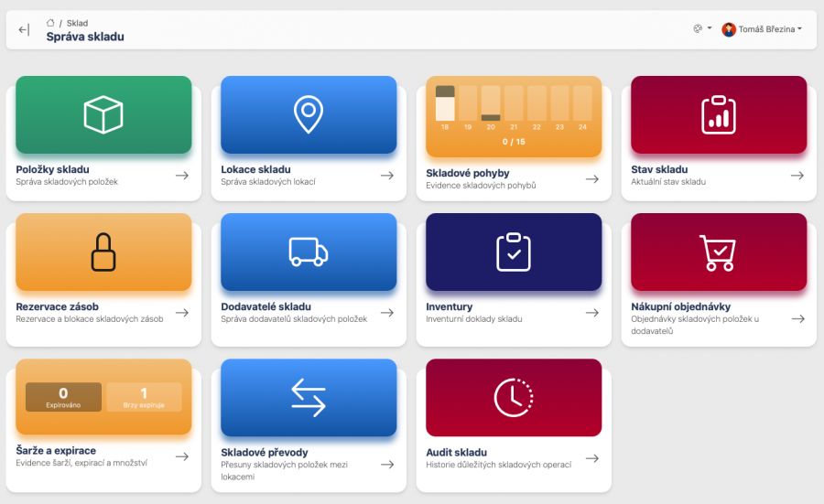Click the day 18 bar in movements chart
824x504 pixels.
tap(445, 103)
